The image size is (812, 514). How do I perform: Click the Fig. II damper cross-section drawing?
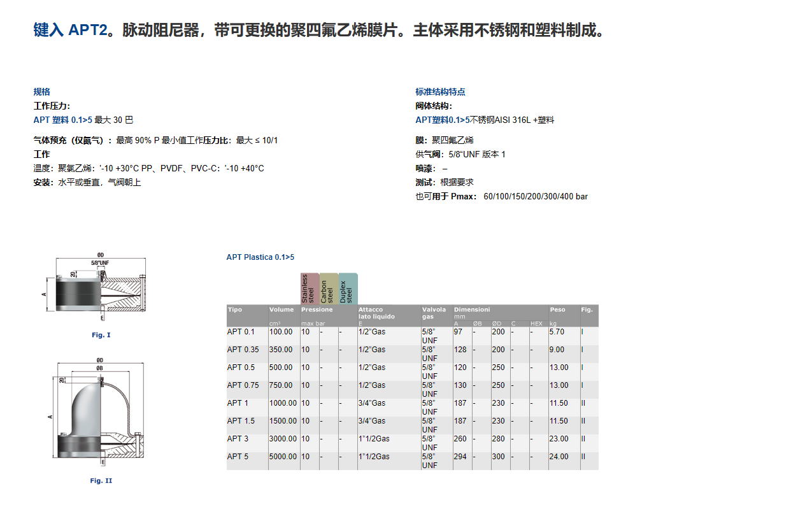coord(99,417)
